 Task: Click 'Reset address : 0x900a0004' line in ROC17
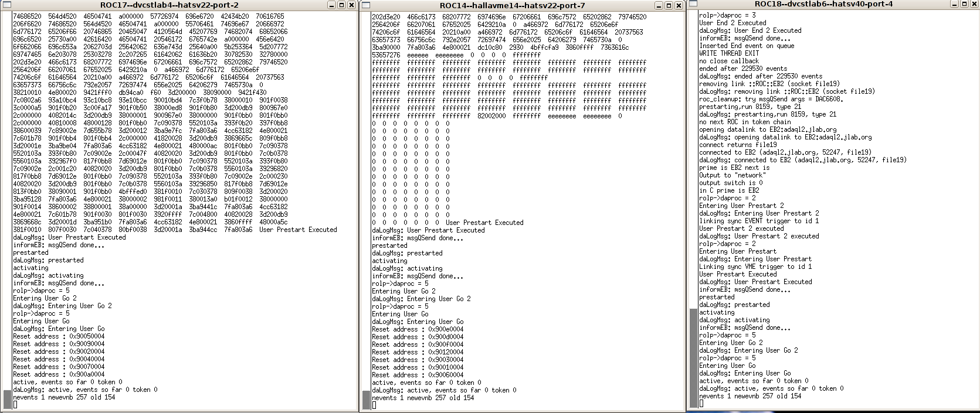59,374
